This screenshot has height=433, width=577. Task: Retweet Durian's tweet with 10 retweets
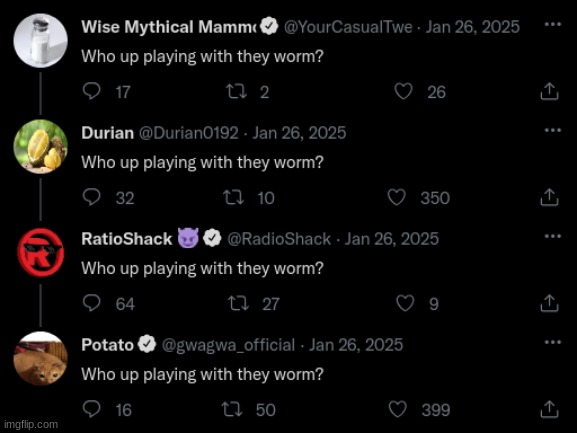(x=234, y=198)
